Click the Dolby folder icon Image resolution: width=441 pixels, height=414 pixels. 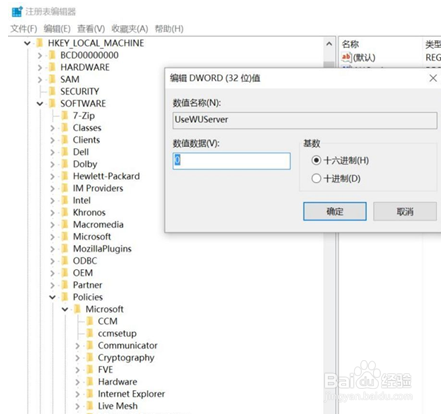(x=65, y=164)
